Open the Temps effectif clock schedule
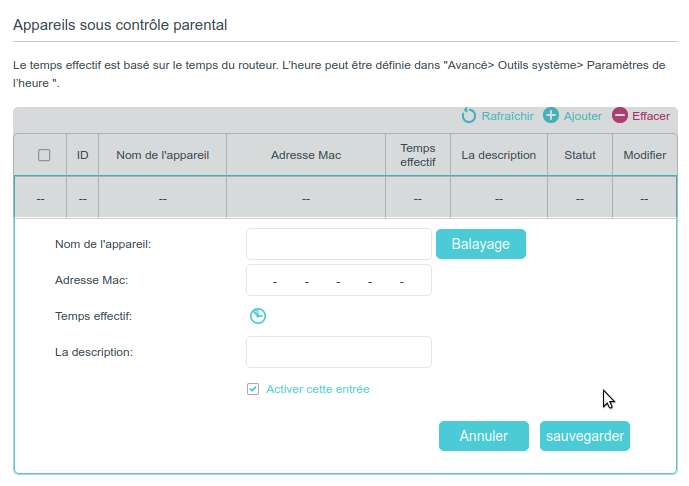Image resolution: width=689 pixels, height=486 pixels. click(258, 316)
